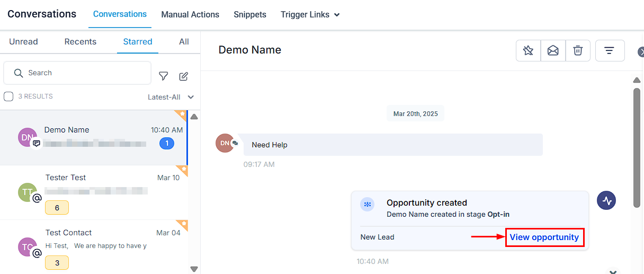Open the Manual Actions tab
The width and height of the screenshot is (644, 274).
tap(190, 15)
